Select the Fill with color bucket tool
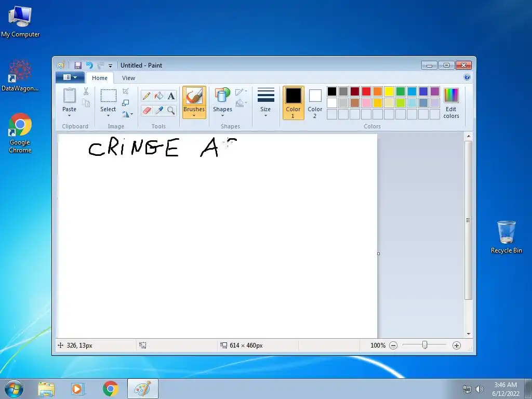 (159, 96)
